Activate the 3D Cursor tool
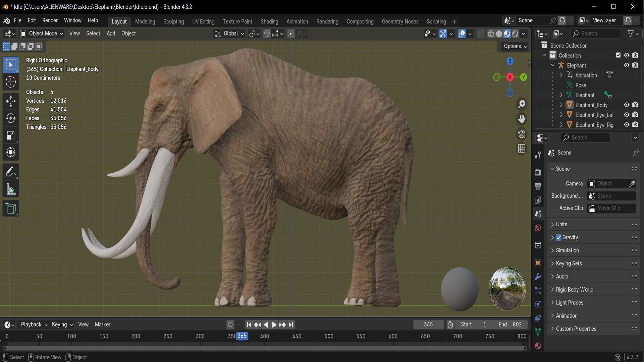 [11, 82]
